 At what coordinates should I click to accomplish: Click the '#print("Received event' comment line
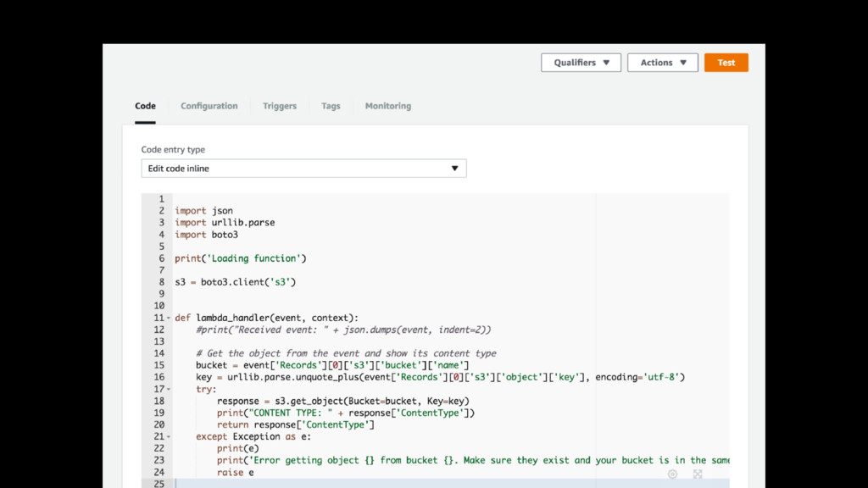coord(343,330)
